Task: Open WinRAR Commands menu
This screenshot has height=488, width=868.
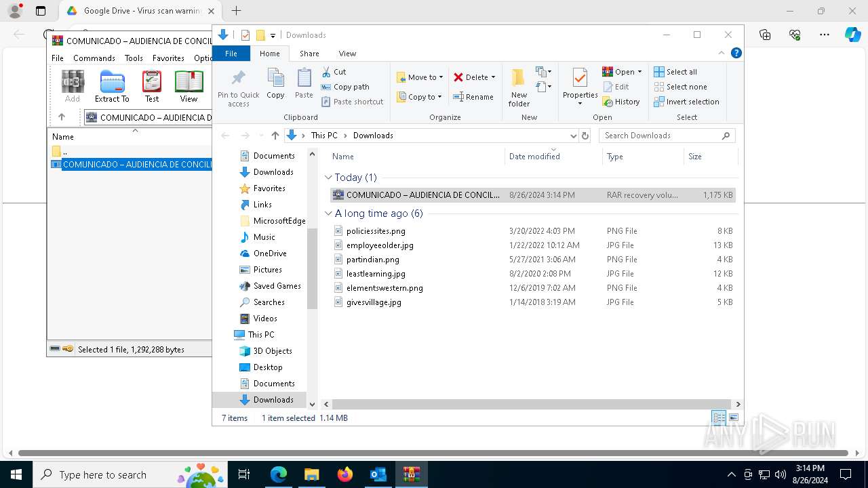Action: click(x=94, y=58)
